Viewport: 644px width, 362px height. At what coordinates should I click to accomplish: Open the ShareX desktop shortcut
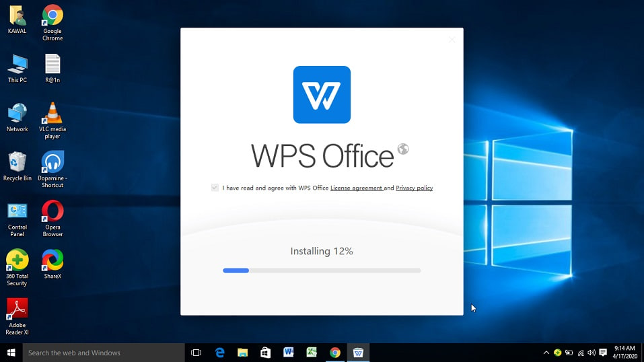[x=52, y=260]
